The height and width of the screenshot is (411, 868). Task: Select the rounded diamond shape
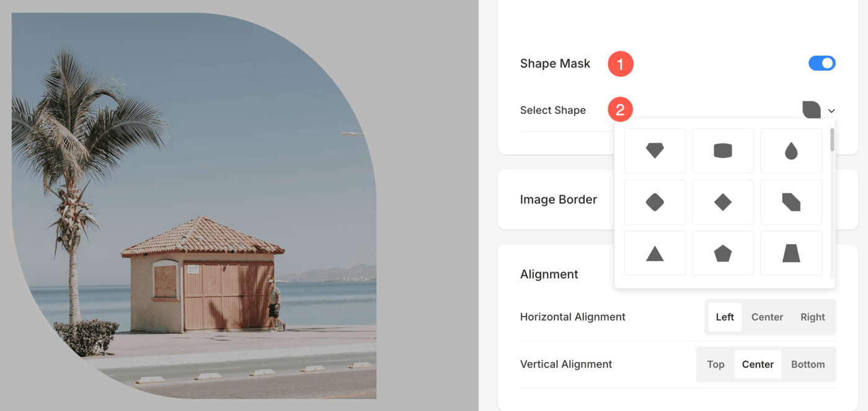pyautogui.click(x=655, y=202)
